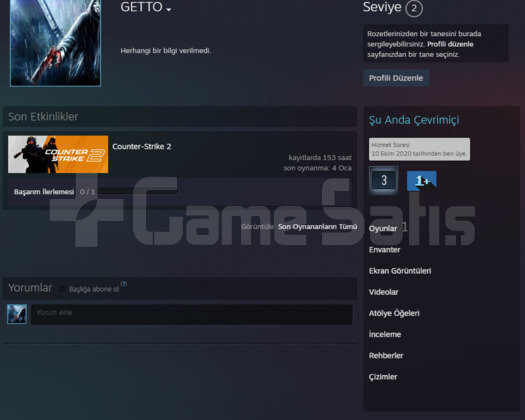Open the Counter-Strike 2 game banner

(58, 154)
